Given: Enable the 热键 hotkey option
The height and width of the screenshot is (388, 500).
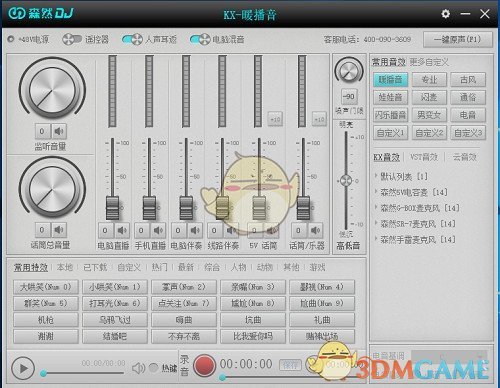Looking at the screenshot, I should coord(153,368).
